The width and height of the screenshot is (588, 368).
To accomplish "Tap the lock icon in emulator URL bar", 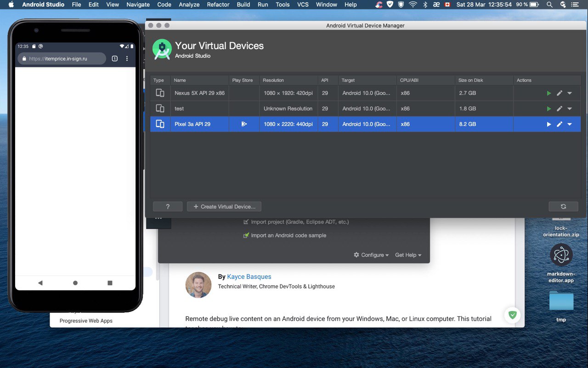I will tap(24, 59).
